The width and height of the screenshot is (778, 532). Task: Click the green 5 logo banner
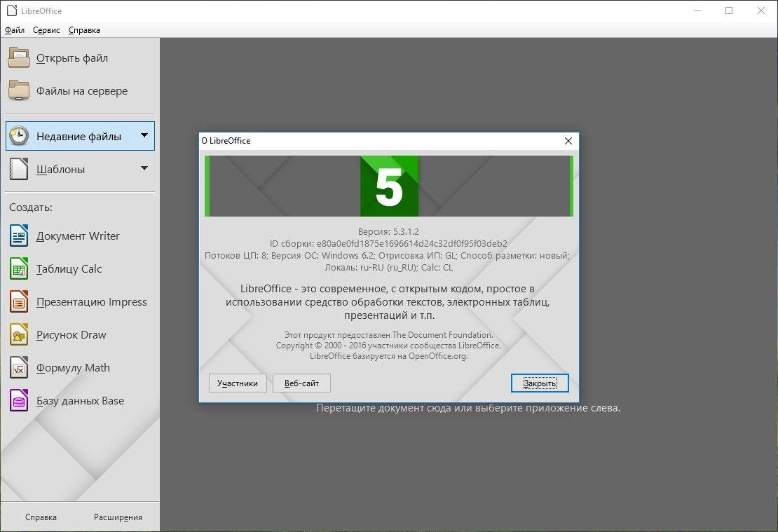pos(389,186)
